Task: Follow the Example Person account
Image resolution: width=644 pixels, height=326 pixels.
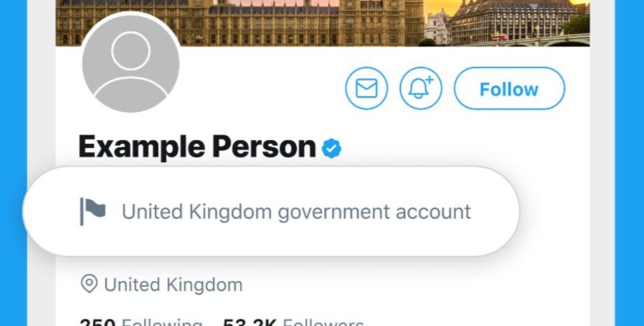Action: coord(509,89)
